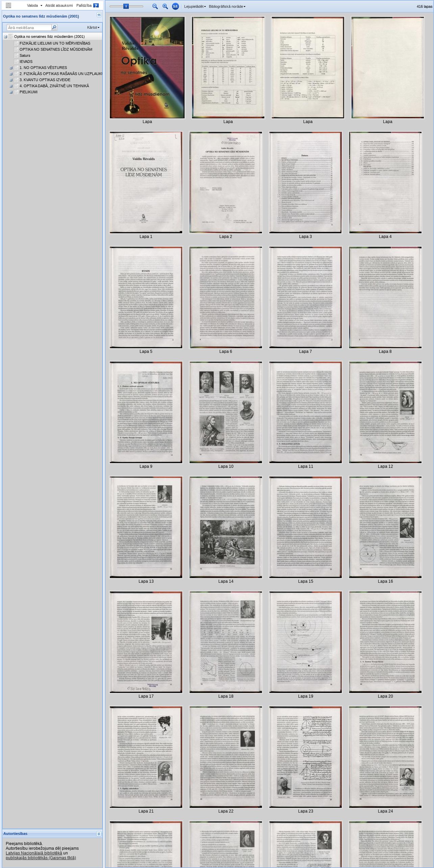Open the Lapa 19 thumbnail with orbit diagrams

305,642
